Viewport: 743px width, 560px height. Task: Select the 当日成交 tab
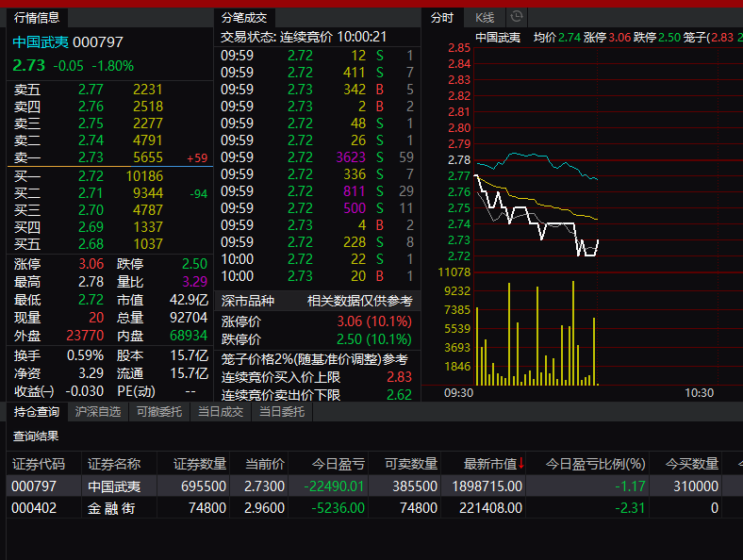221,412
